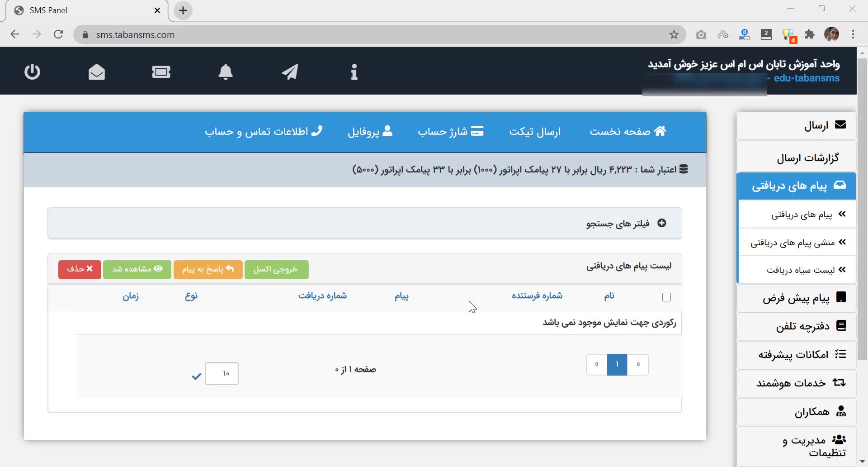Open the صفحه نخست home tab
The image size is (868, 467).
point(627,132)
